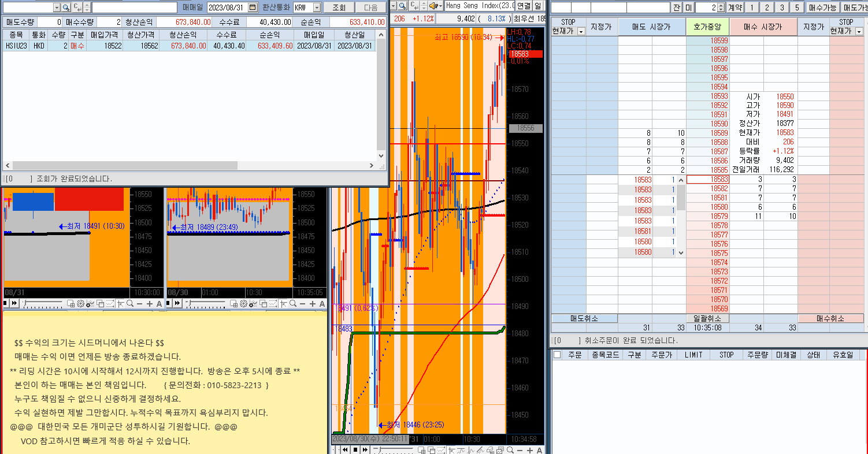Switch chart to 일 (daily) period
The height and width of the screenshot is (454, 868).
pyautogui.click(x=539, y=6)
